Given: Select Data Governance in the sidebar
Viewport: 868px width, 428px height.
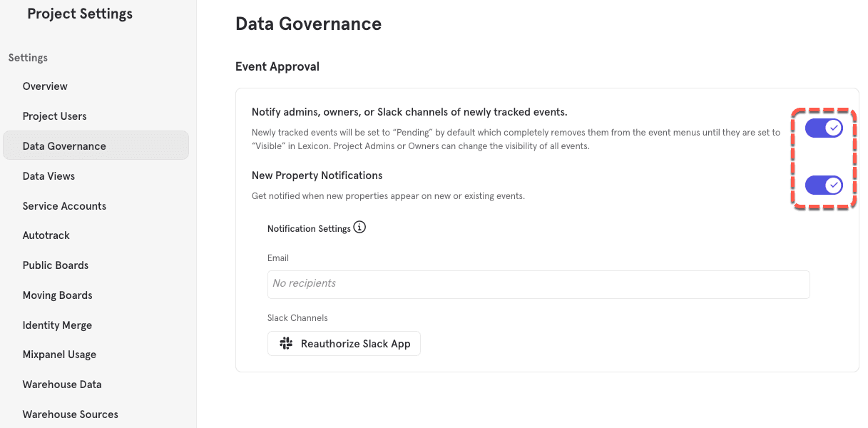Looking at the screenshot, I should coord(64,145).
